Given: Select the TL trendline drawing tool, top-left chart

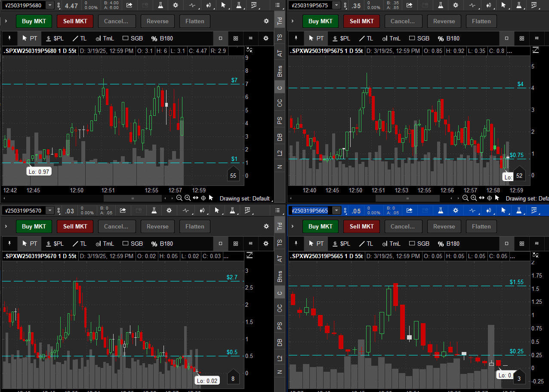Looking at the screenshot, I should click(79, 38).
